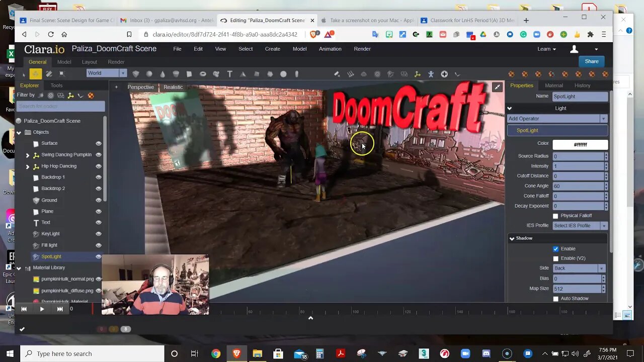
Task: Filter explorer by cameras
Action: coord(61,96)
